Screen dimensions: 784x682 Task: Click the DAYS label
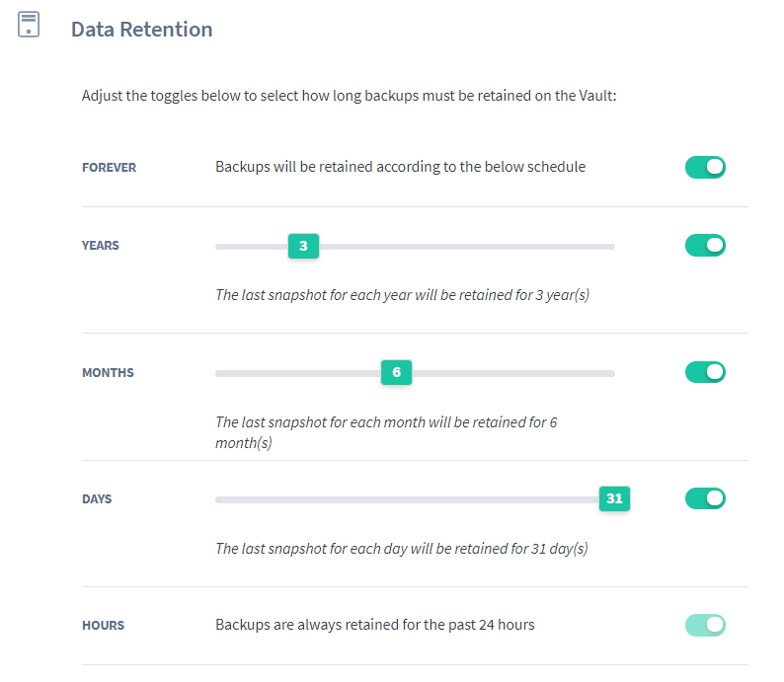[97, 499]
